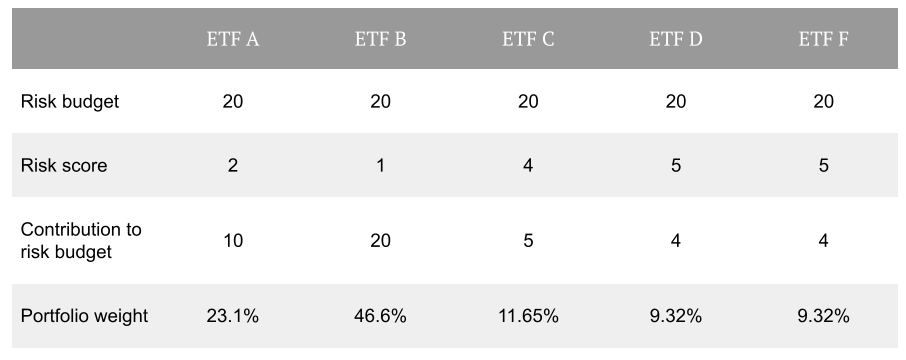Select the 11.65% portfolio weight cell
This screenshot has height=360, width=906.
click(x=528, y=316)
